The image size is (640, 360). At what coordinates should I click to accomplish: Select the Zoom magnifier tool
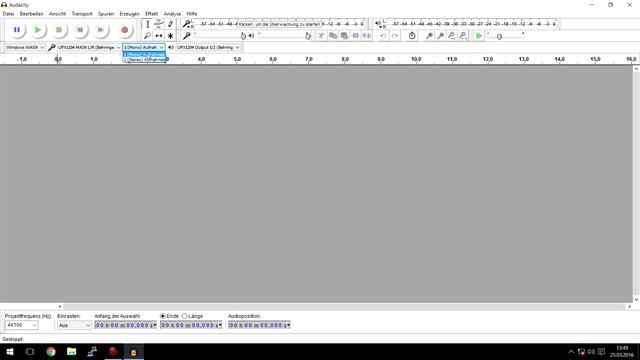pos(147,36)
